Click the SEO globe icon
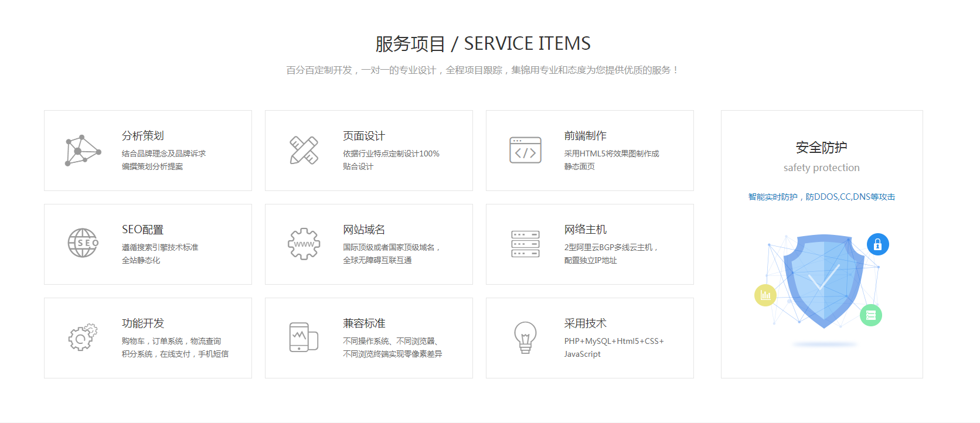This screenshot has height=423, width=980. click(83, 243)
